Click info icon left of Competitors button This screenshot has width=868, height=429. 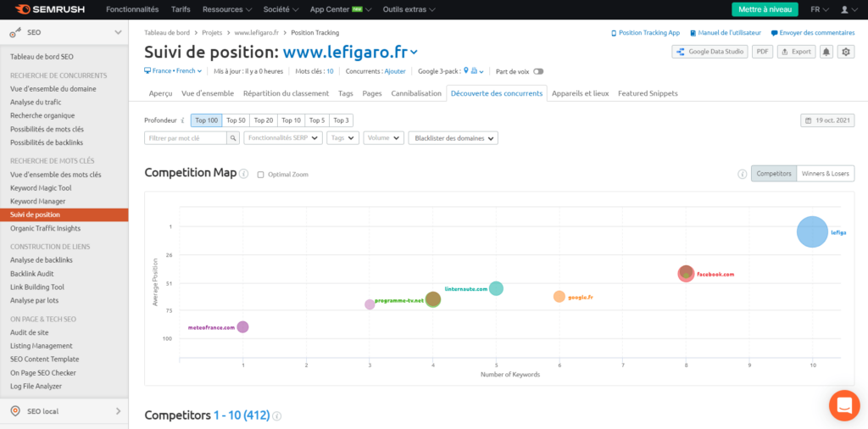(742, 174)
